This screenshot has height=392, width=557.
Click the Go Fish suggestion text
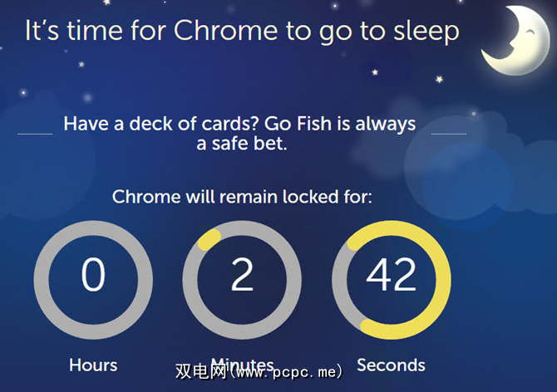point(240,134)
